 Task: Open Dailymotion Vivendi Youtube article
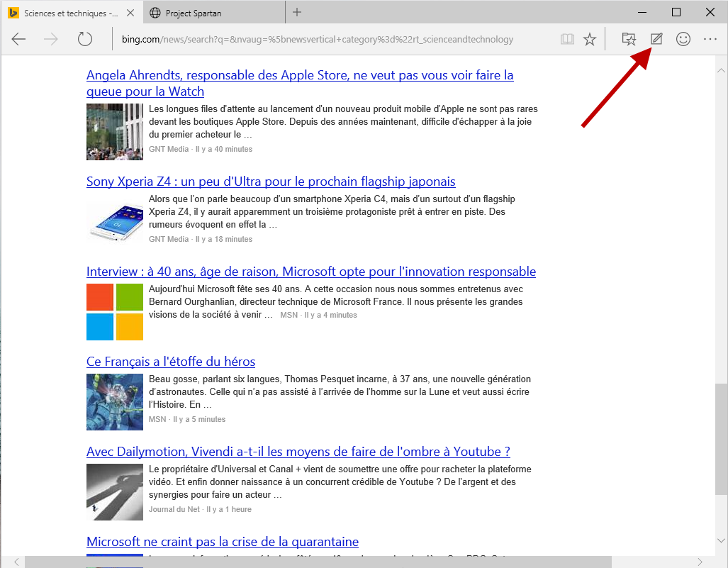[x=298, y=452]
